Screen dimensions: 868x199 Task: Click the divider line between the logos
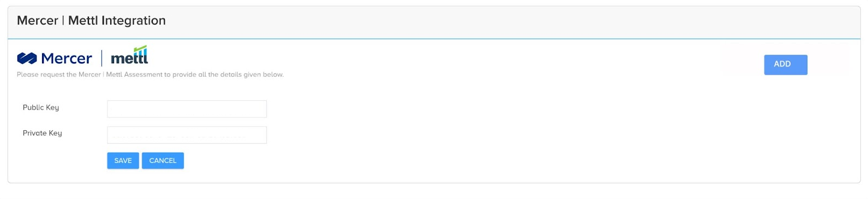click(101, 58)
